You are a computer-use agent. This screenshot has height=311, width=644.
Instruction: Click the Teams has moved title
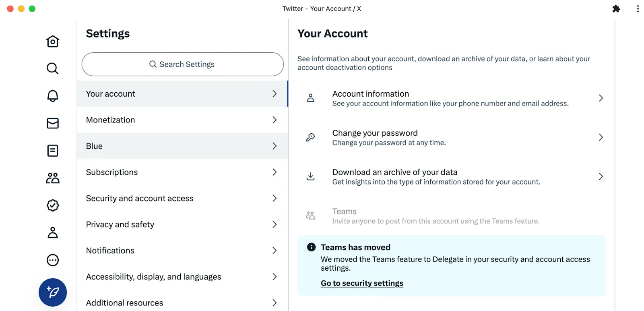pyautogui.click(x=355, y=247)
